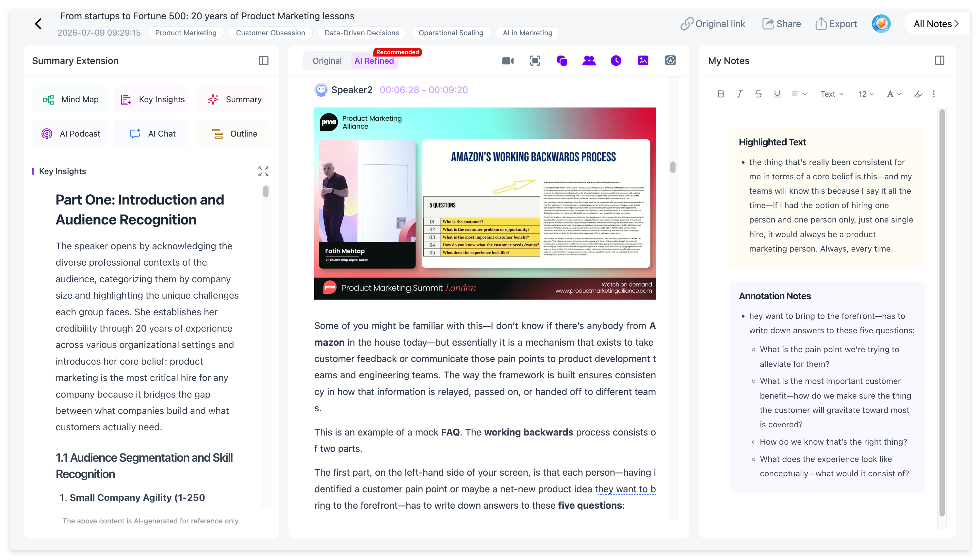
Task: Apply italic formatting in My Notes
Action: [739, 94]
